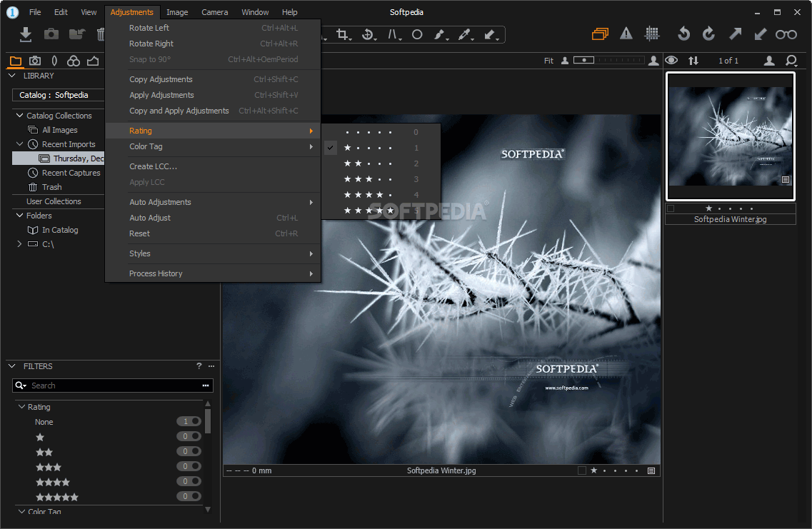This screenshot has width=812, height=529.
Task: Collapse the FILTERS panel
Action: [12, 366]
